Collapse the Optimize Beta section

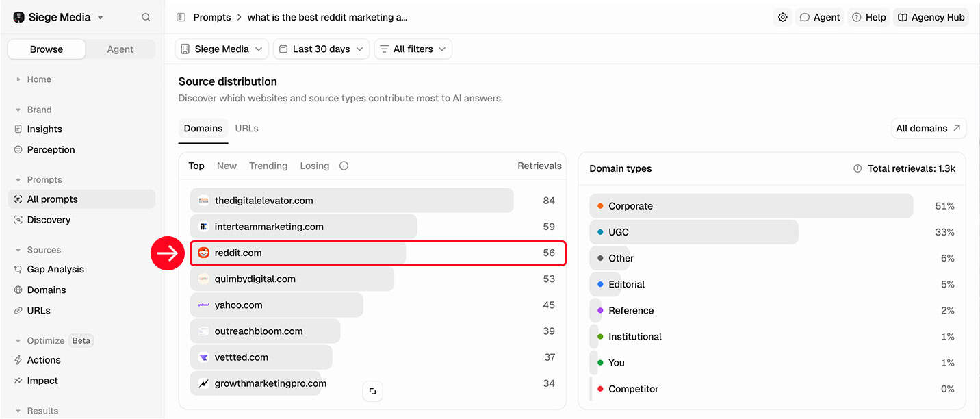click(x=18, y=341)
